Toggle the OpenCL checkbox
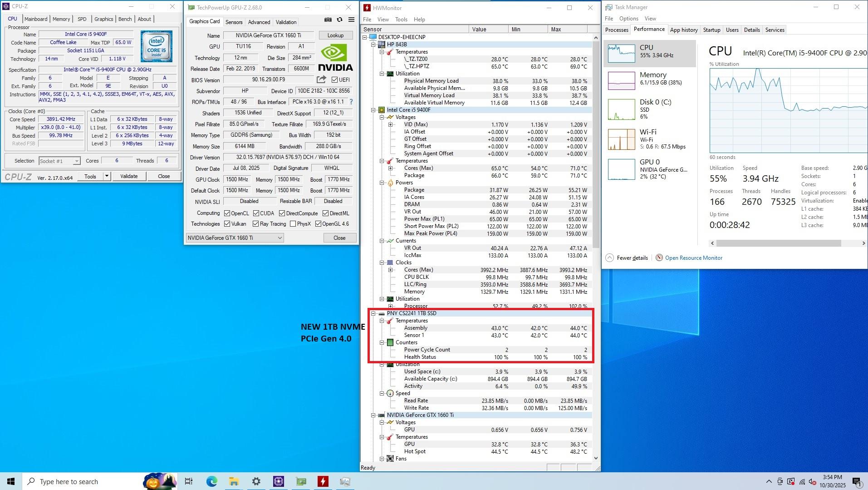Screen dimensions: 868x490 tap(227, 213)
